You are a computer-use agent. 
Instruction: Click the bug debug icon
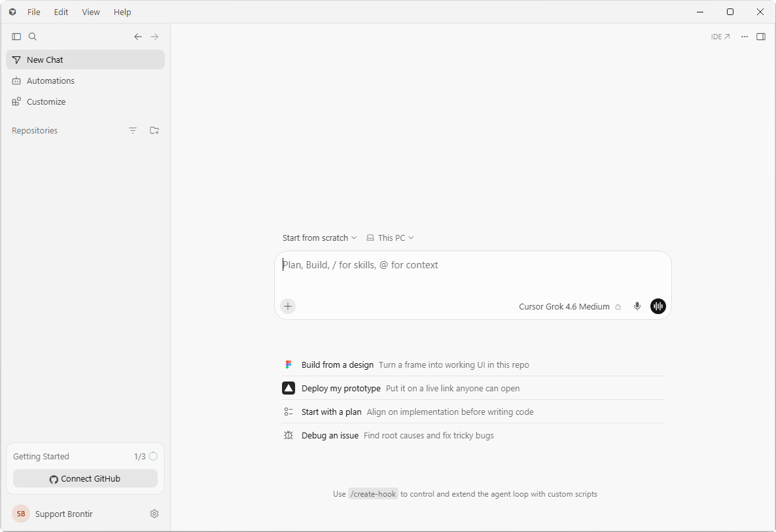click(289, 436)
